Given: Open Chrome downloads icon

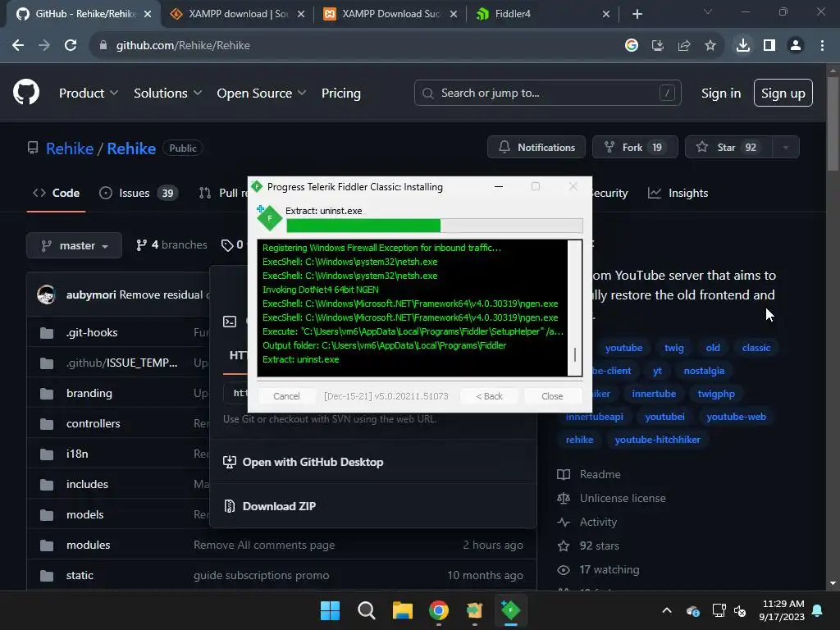Looking at the screenshot, I should (743, 46).
